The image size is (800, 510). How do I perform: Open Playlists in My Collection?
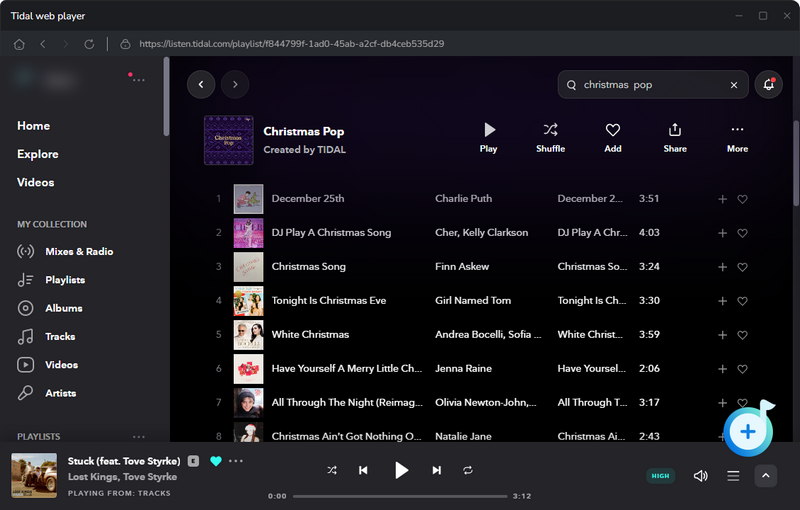tap(51, 280)
